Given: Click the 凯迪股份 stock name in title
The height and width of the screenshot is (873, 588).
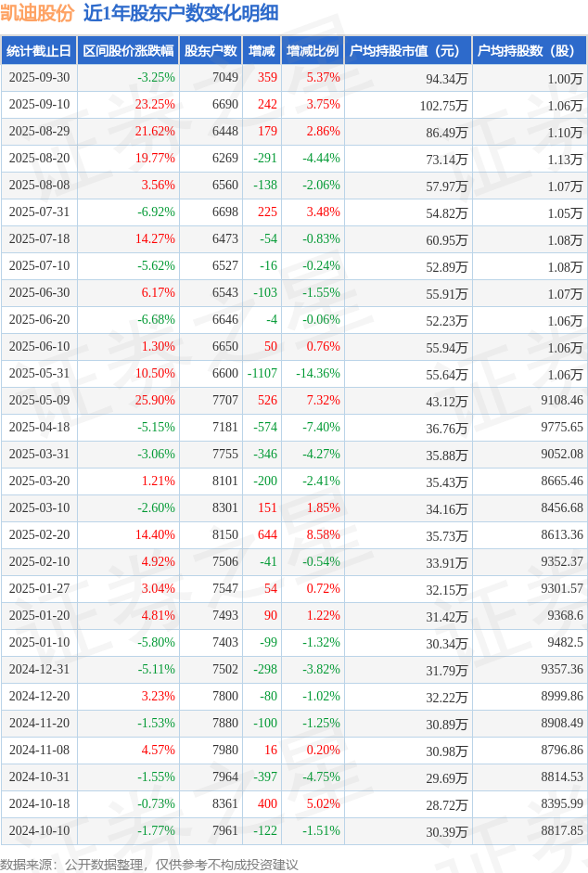Looking at the screenshot, I should pyautogui.click(x=37, y=14).
